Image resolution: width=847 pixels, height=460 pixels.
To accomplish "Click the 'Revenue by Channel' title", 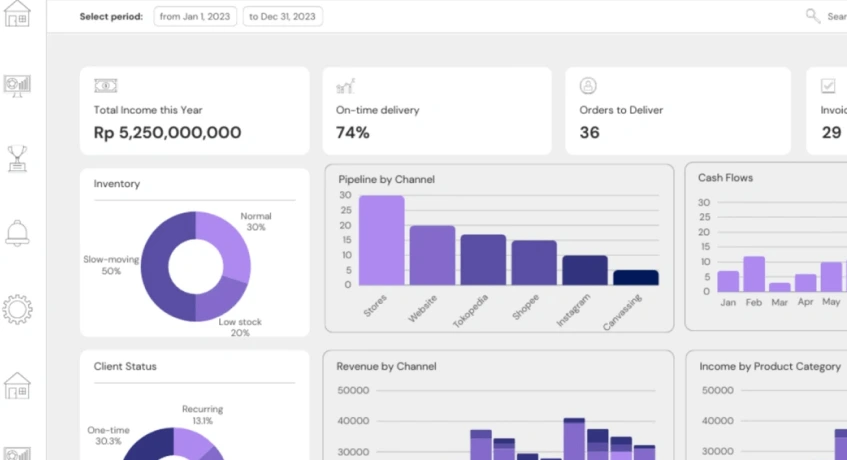I will tap(386, 366).
